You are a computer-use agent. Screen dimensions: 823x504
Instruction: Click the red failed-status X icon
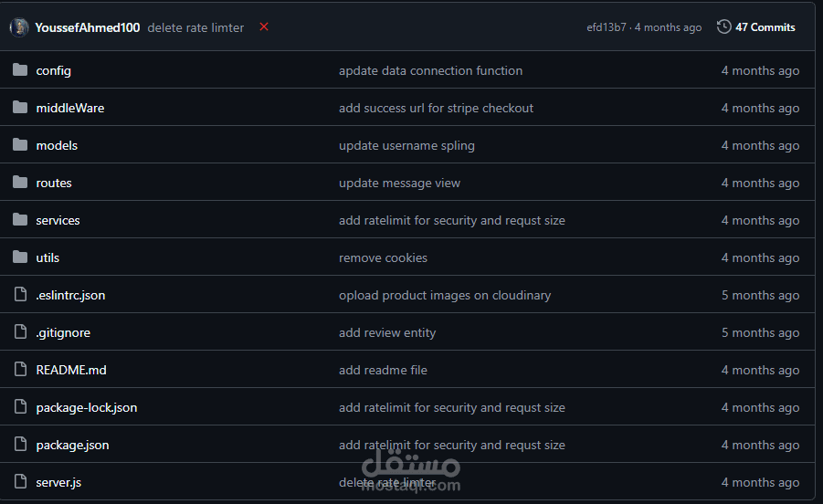[264, 26]
